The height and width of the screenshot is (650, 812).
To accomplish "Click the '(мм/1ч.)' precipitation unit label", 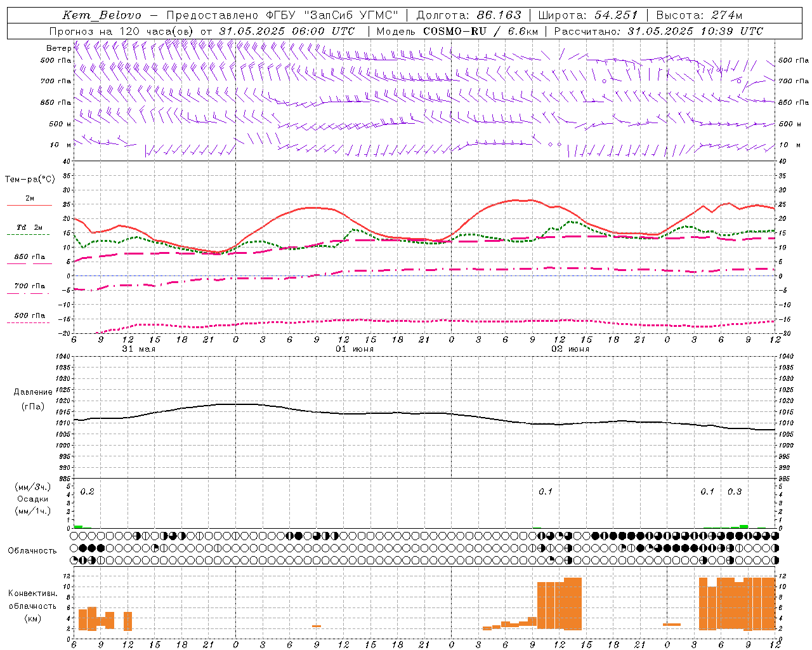I will click(x=32, y=511).
